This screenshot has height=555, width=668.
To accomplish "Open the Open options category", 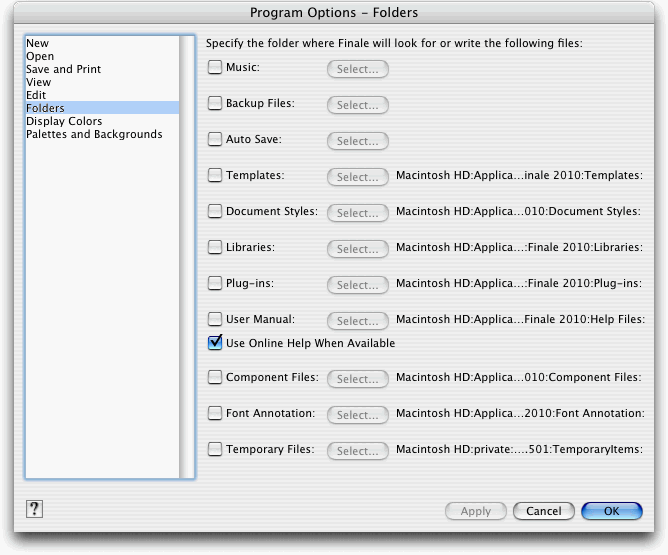I will 102,56.
